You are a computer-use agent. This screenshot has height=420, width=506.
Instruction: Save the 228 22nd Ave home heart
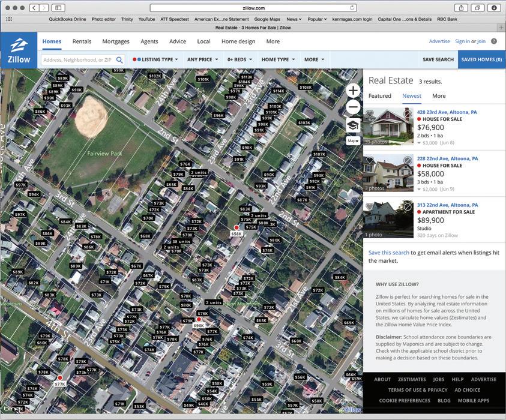(x=370, y=160)
